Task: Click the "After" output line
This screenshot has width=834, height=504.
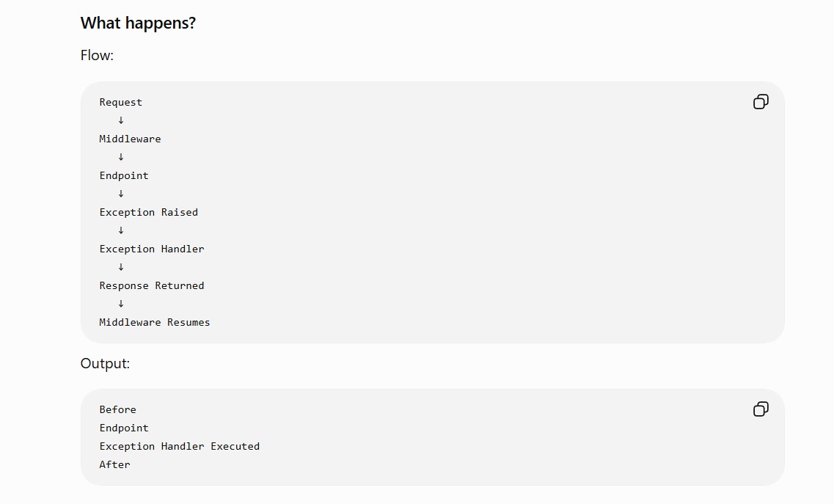Action: point(114,464)
